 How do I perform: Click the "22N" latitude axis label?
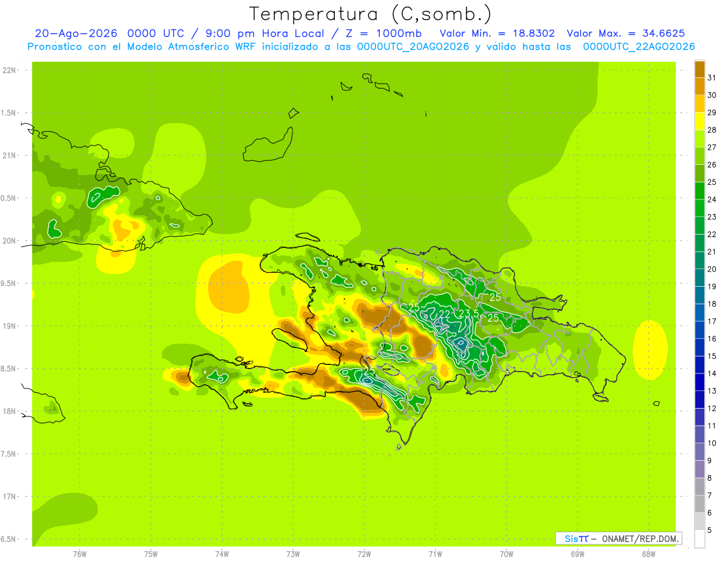pos(10,70)
